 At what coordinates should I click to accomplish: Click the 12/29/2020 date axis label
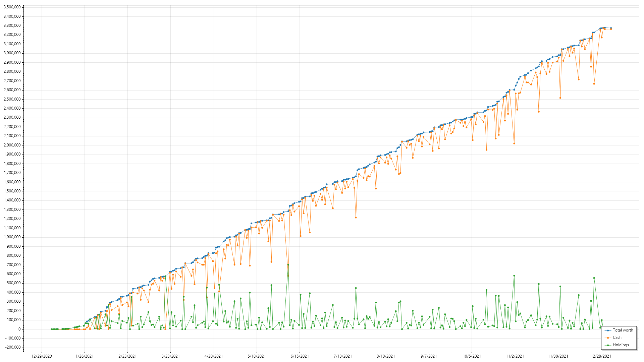[x=42, y=356]
